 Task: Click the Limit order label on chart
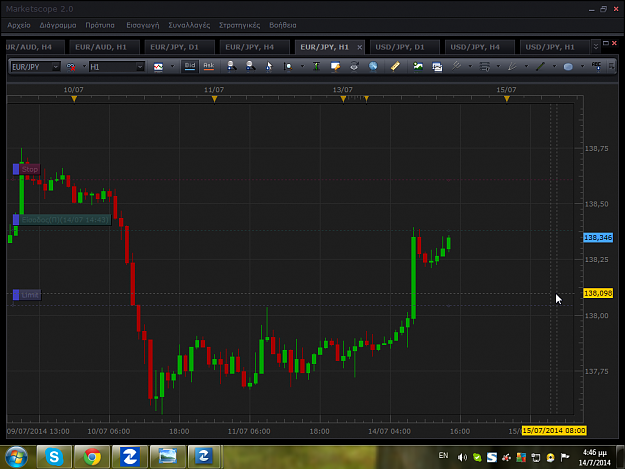pyautogui.click(x=27, y=295)
